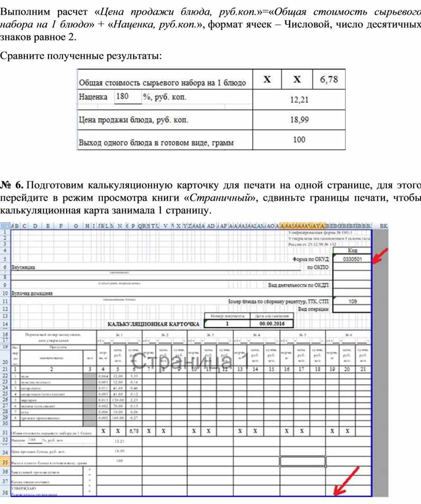Viewport: 421px width, 504px height.
Task: Select row 5 header
Action: (x=5, y=259)
